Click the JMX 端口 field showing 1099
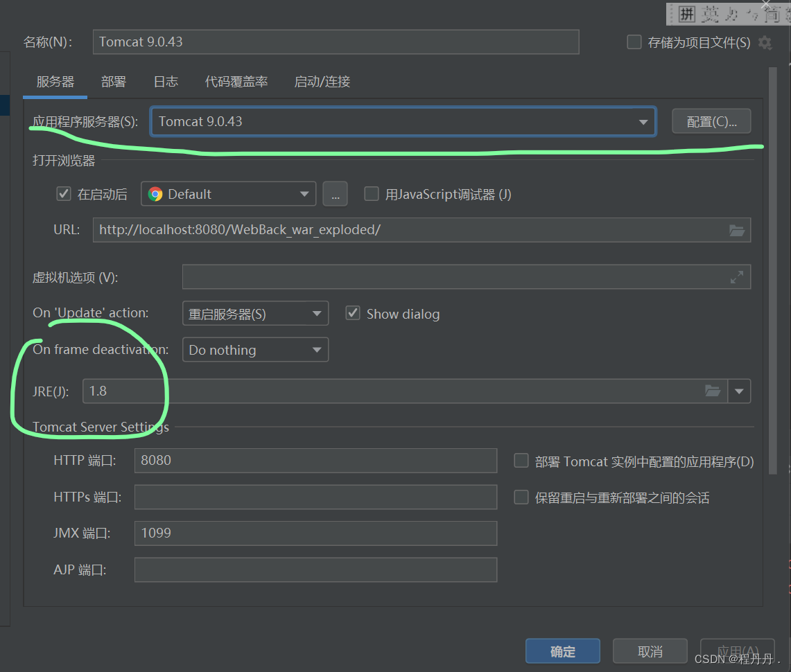Image resolution: width=791 pixels, height=672 pixels. [x=316, y=533]
